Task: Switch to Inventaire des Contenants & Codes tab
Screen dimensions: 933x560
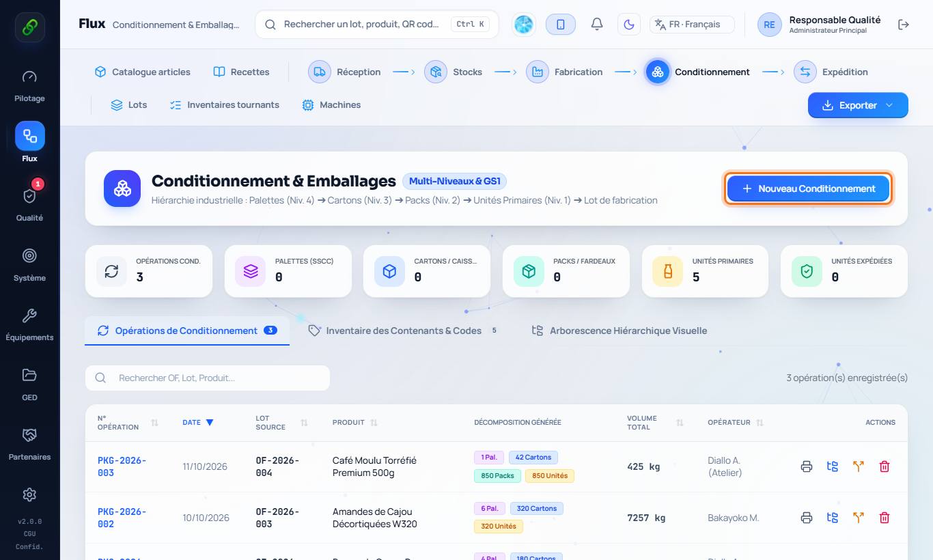Action: (x=403, y=331)
